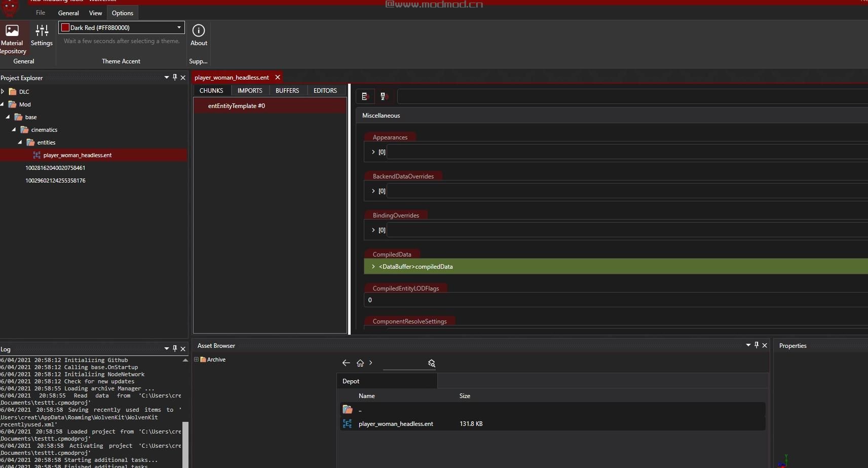Select the entities folder icon
Viewport: 868px width, 468px height.
(x=30, y=142)
